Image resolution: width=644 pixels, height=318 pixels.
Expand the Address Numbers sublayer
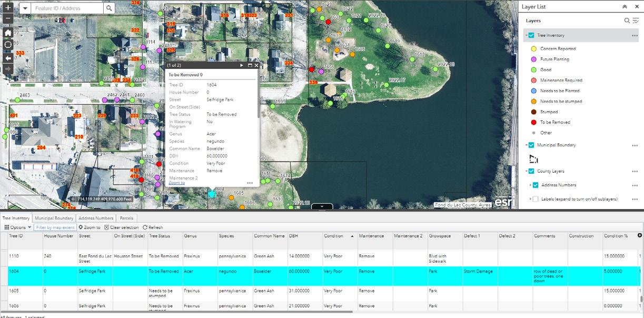pyautogui.click(x=530, y=185)
